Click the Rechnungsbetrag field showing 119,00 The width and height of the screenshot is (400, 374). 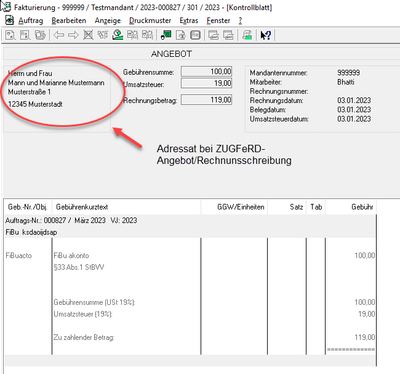point(206,100)
